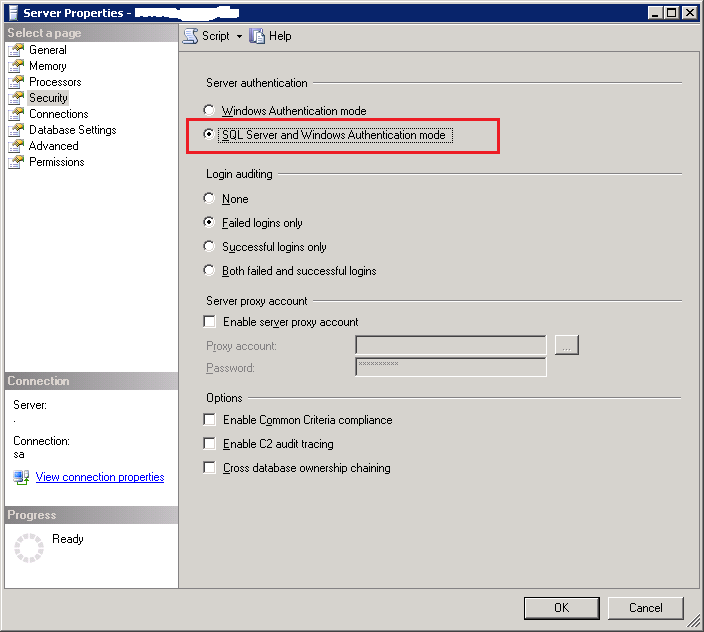Minimize the Server Properties window
The height and width of the screenshot is (632, 704).
pyautogui.click(x=655, y=13)
